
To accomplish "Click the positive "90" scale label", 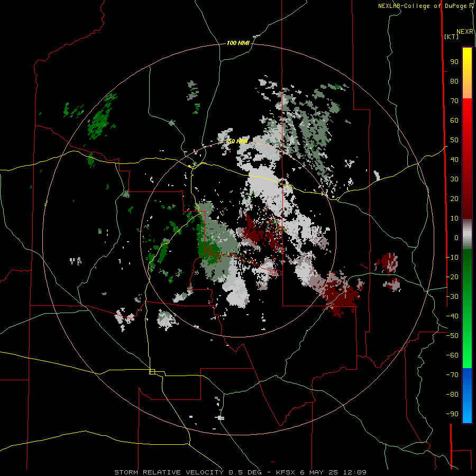I will 454,62.
